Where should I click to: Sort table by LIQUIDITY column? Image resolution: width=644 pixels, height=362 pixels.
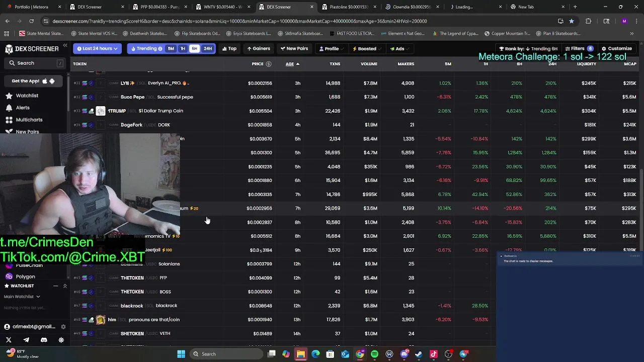[587, 64]
